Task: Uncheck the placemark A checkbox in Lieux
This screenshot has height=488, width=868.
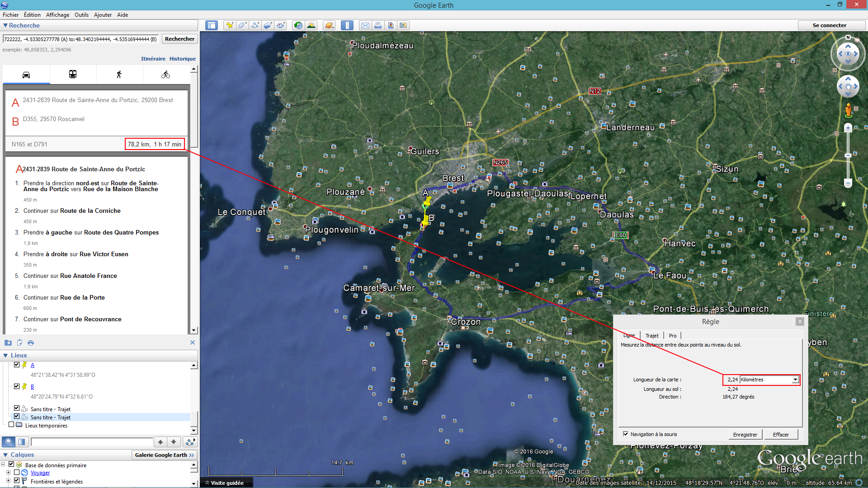Action: (x=17, y=365)
